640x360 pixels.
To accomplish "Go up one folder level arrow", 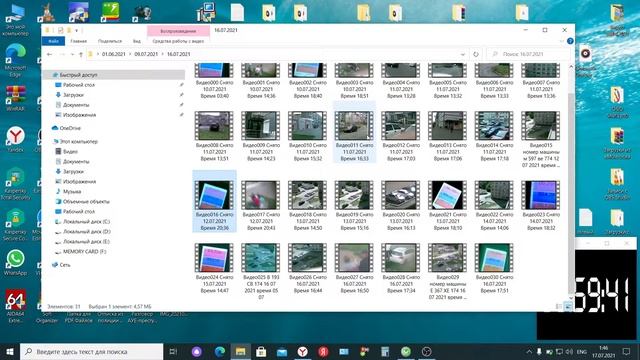I will coord(81,54).
